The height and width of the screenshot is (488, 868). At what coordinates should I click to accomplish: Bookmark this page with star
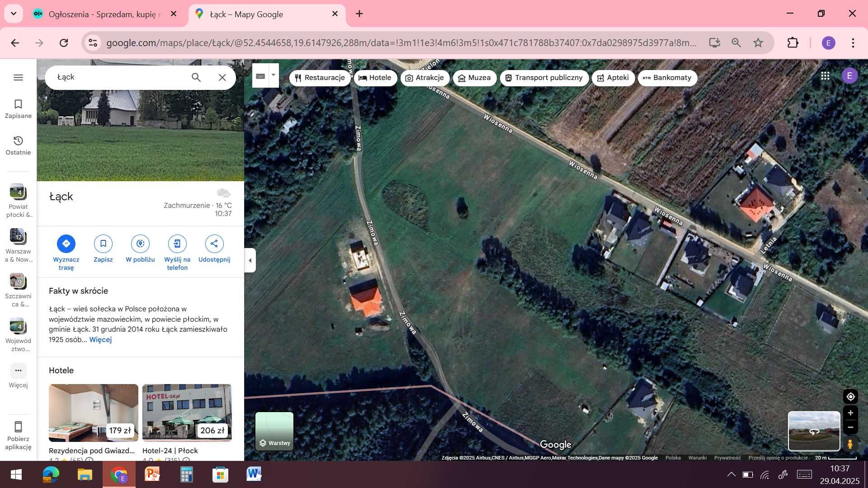tap(758, 43)
